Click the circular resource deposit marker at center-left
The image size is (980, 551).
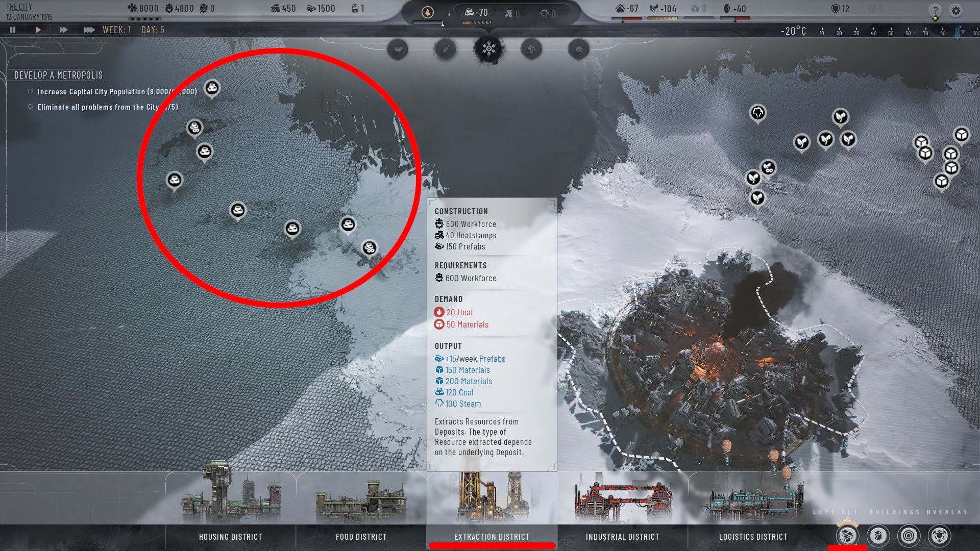(237, 209)
